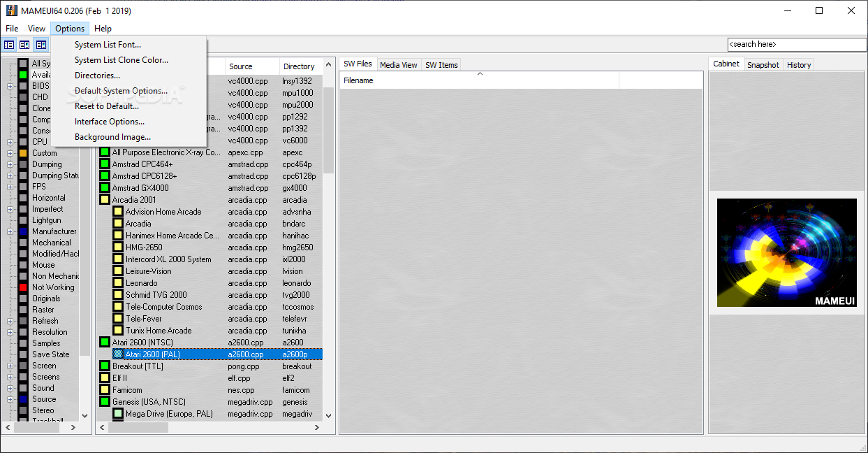Open the View menu
This screenshot has width=868, height=453.
point(36,29)
